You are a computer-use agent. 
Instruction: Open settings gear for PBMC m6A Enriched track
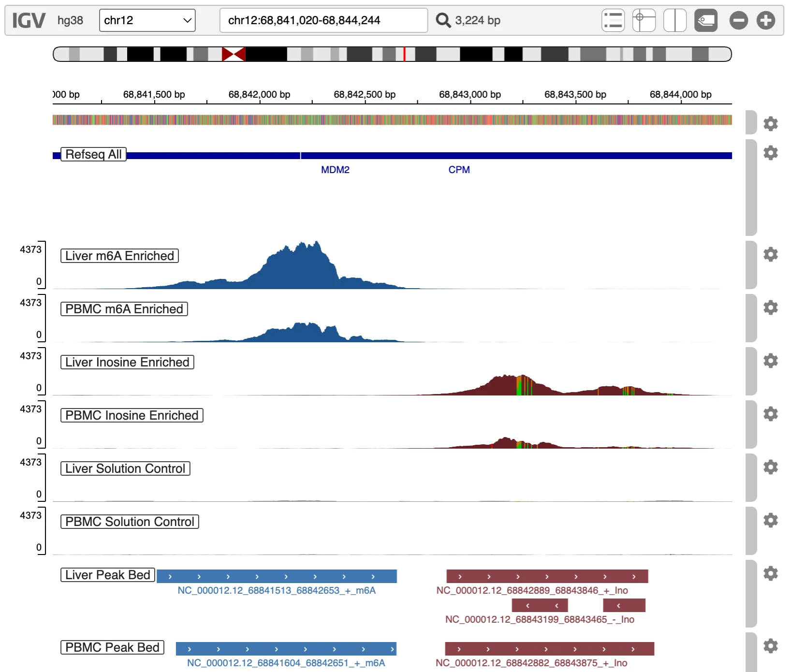point(770,307)
